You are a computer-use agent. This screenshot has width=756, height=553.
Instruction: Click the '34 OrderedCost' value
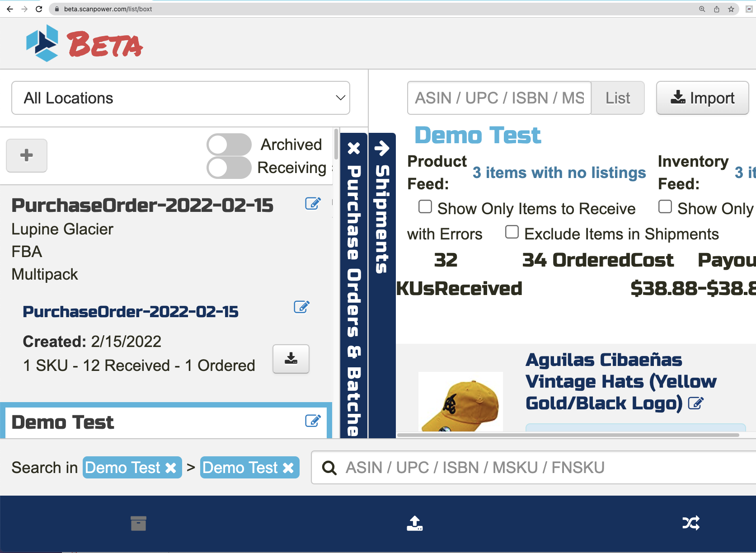point(598,260)
